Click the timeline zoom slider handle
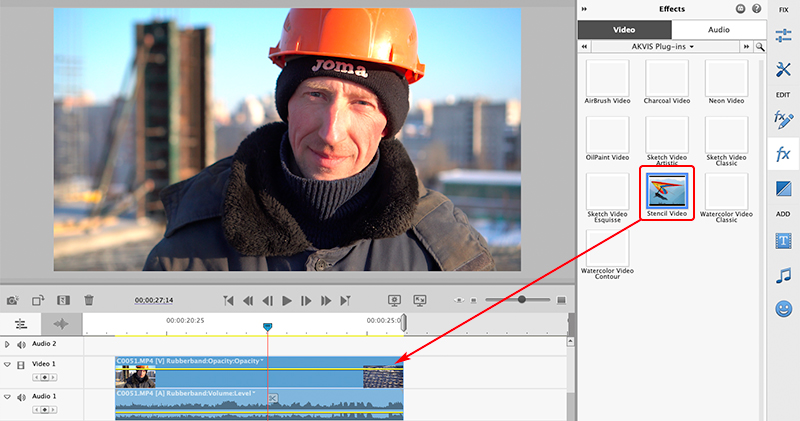This screenshot has height=421, width=800. click(521, 300)
